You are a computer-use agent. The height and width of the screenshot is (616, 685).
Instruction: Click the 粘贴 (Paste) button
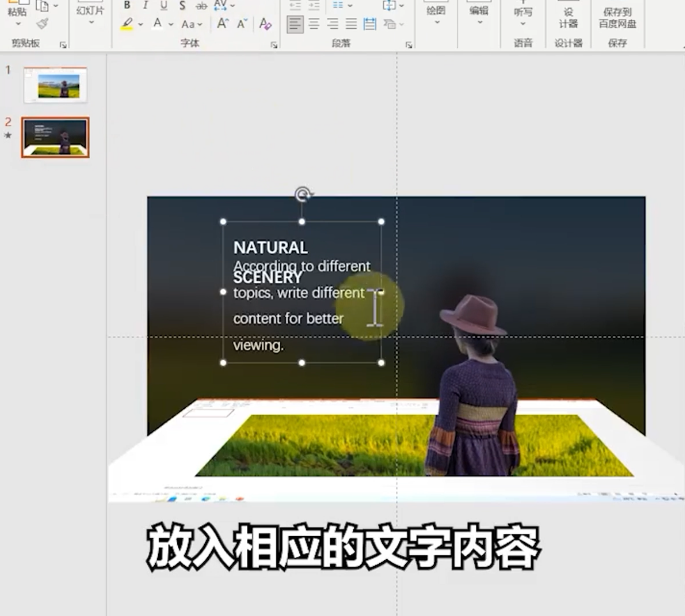(17, 9)
